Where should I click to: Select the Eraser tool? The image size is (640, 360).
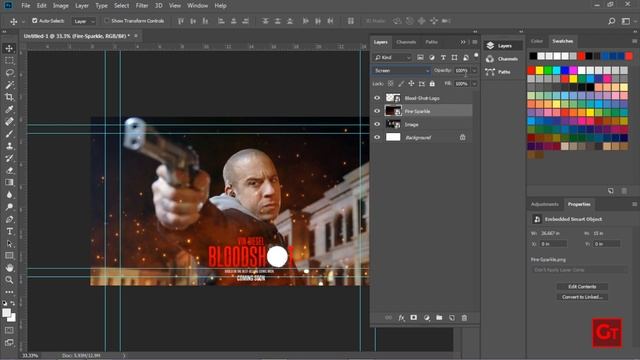pyautogui.click(x=9, y=171)
